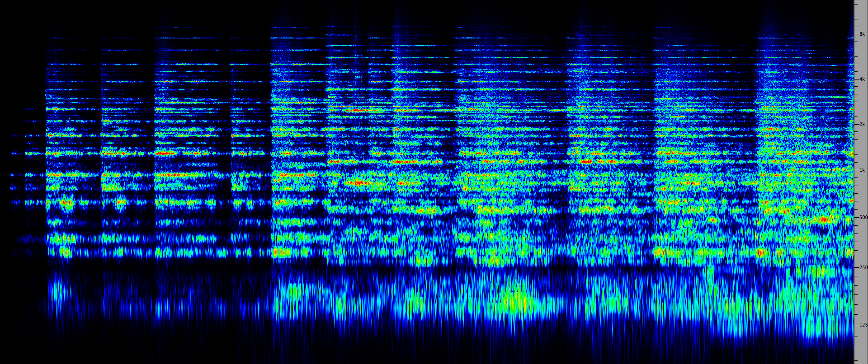Screen dimensions: 868x364
Task: Click the green low-frequency blob at the first note onset
Action: (x=57, y=290)
